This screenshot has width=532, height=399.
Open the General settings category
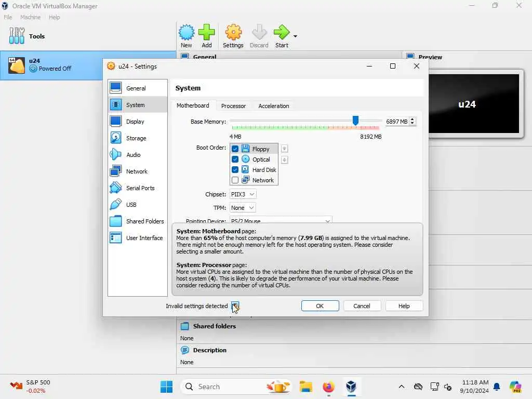137,88
